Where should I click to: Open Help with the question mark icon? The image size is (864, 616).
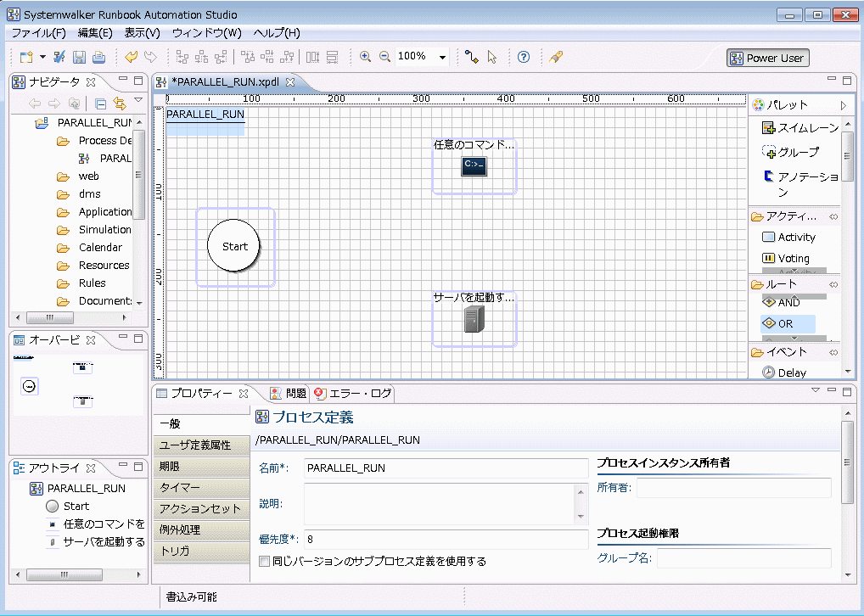click(x=524, y=57)
